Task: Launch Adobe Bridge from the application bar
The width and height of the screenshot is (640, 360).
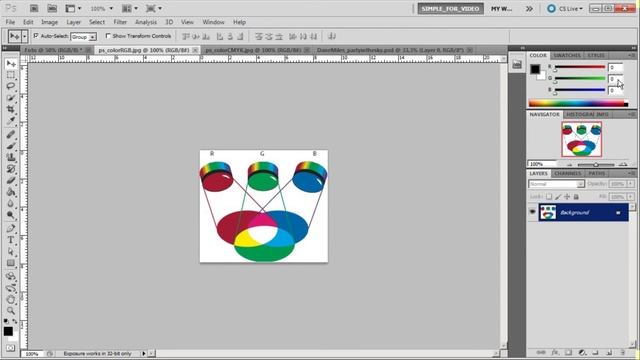Action: click(34, 8)
